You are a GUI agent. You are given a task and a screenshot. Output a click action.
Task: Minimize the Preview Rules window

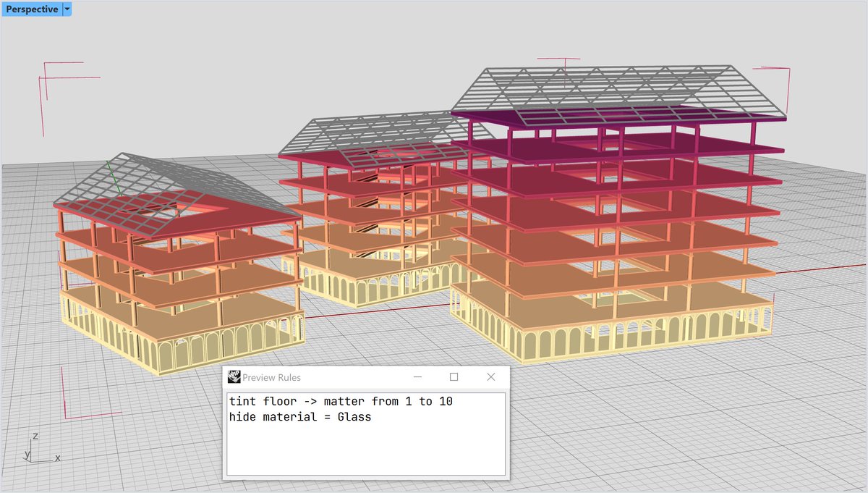(x=417, y=376)
